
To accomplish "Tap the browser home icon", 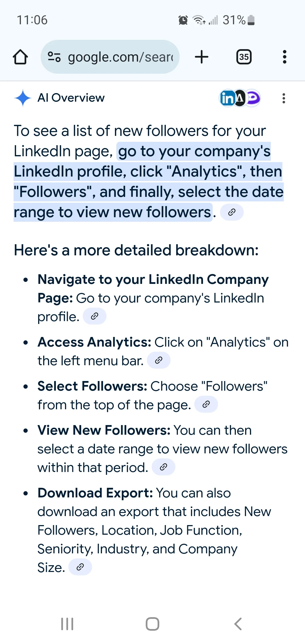I will coord(20,57).
